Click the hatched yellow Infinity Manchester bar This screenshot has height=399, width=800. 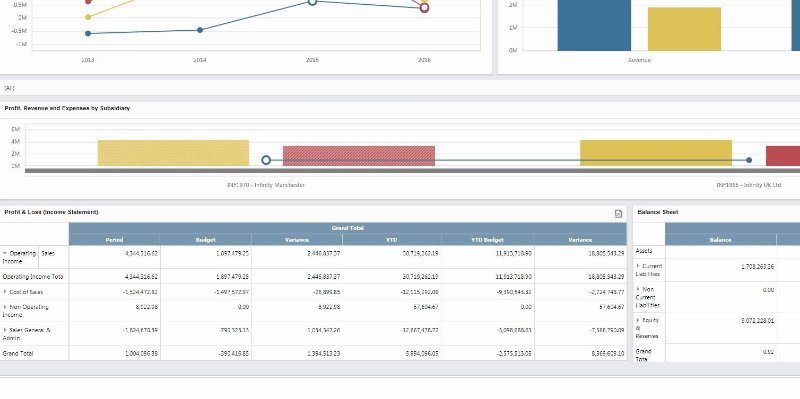pyautogui.click(x=173, y=153)
